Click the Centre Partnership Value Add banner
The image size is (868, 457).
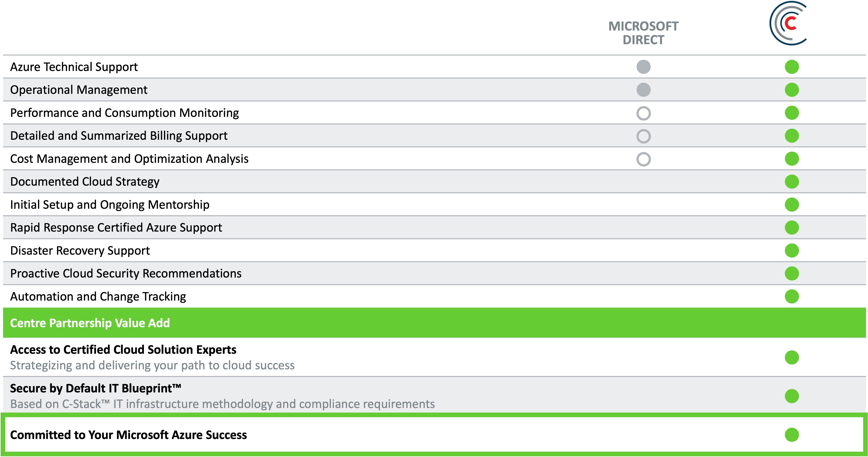pos(434,323)
